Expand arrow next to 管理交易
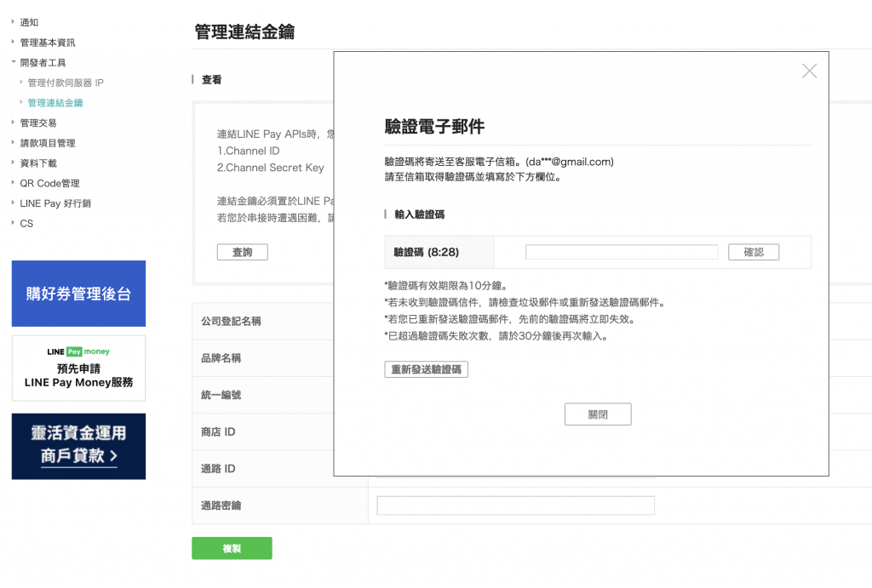Image resolution: width=872 pixels, height=588 pixels. [13, 123]
